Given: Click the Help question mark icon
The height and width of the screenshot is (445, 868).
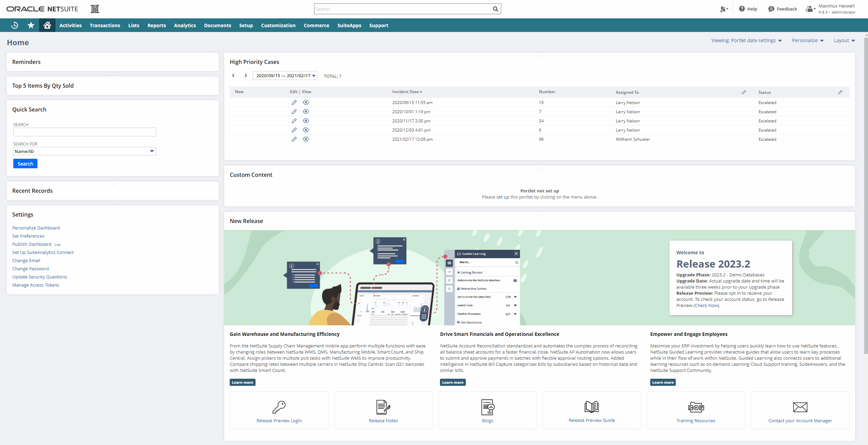Looking at the screenshot, I should click(x=742, y=9).
